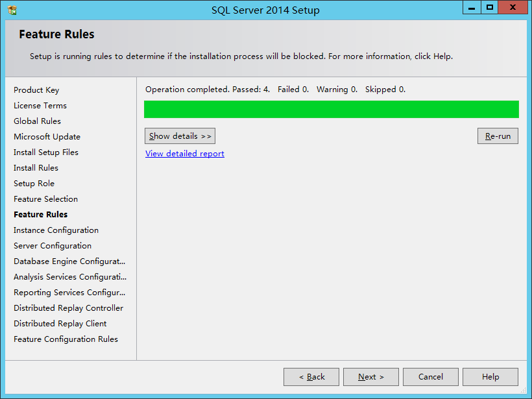Screen dimensions: 532x399
Task: Click Server Configuration in the sidebar
Action: pos(53,246)
